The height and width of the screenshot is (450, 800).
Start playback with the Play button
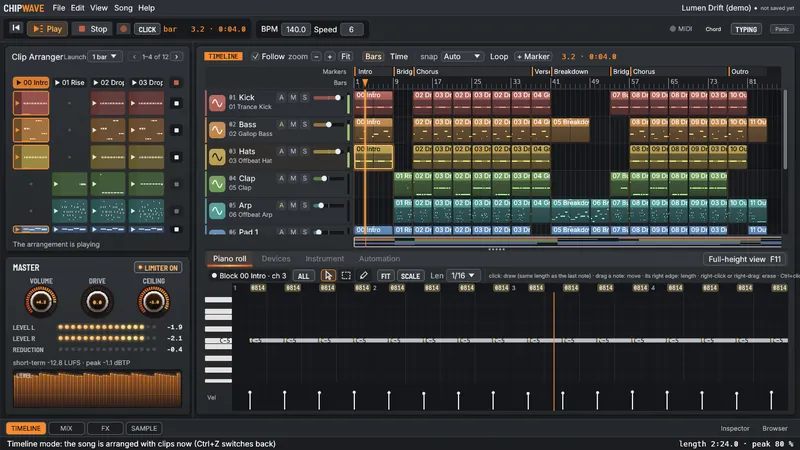[x=47, y=29]
